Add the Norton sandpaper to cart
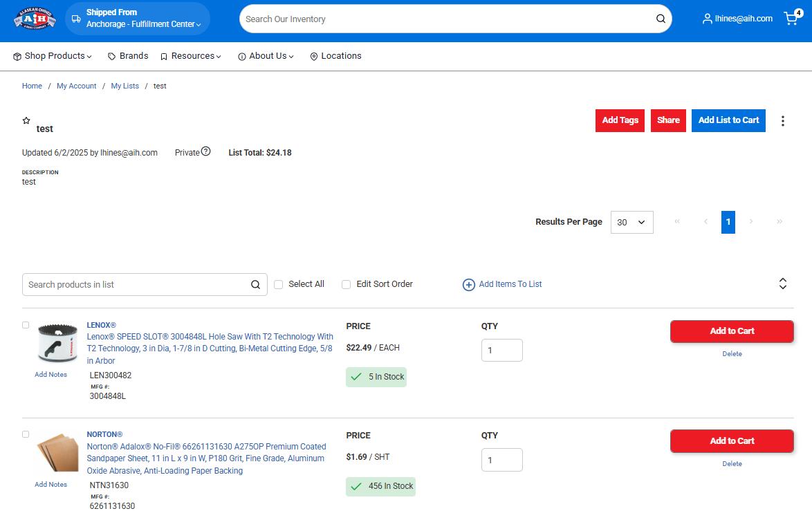812x511 pixels. [x=732, y=441]
